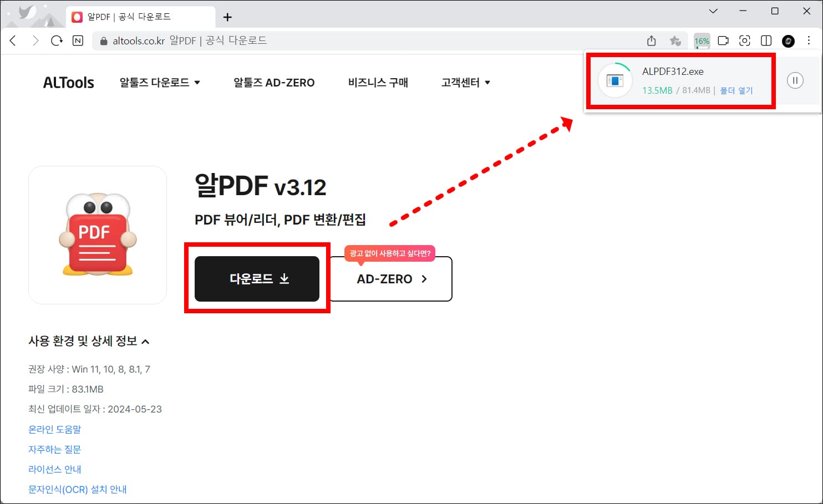Image resolution: width=823 pixels, height=504 pixels.
Task: Click the ALTools logo
Action: [x=68, y=82]
